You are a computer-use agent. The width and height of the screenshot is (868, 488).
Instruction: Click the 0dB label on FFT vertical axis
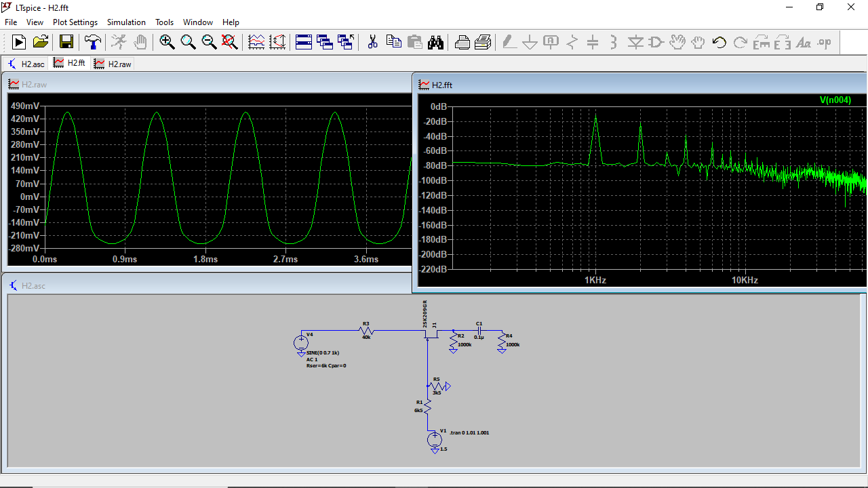438,106
